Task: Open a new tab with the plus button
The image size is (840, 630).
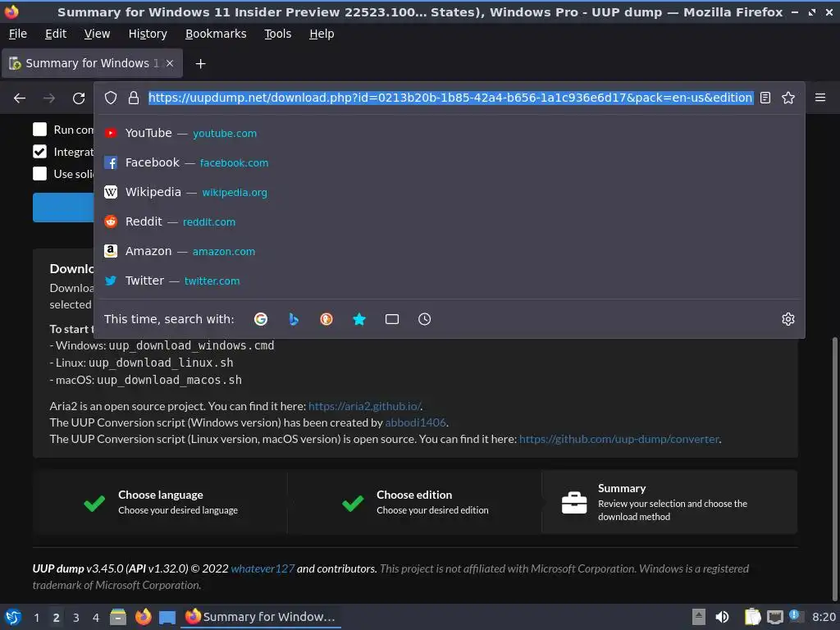Action: click(200, 64)
